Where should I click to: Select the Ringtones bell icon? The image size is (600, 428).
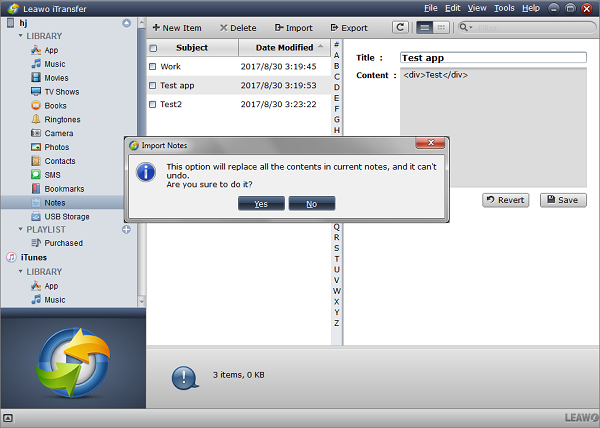36,119
